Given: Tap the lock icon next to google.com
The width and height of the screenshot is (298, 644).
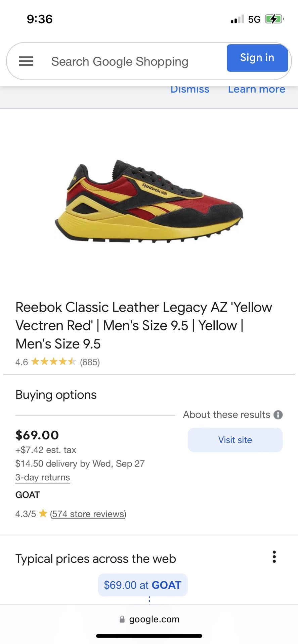Looking at the screenshot, I should click(x=122, y=619).
